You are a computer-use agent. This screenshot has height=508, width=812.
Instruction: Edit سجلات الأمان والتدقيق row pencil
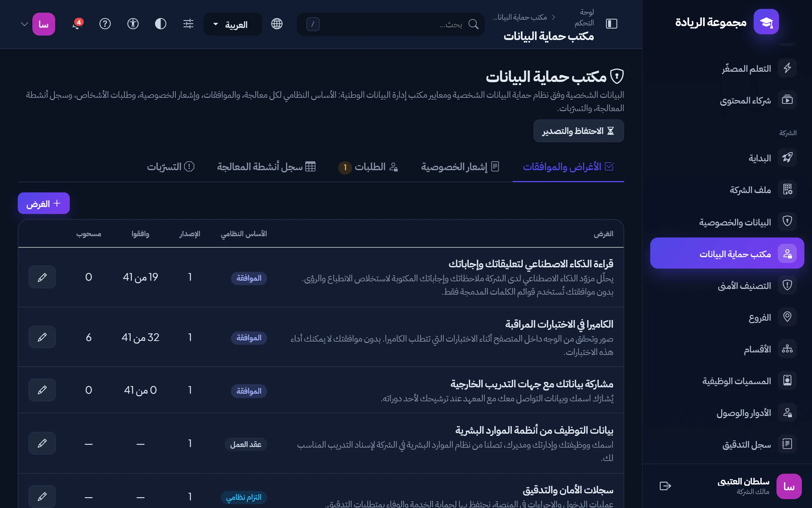[42, 496]
